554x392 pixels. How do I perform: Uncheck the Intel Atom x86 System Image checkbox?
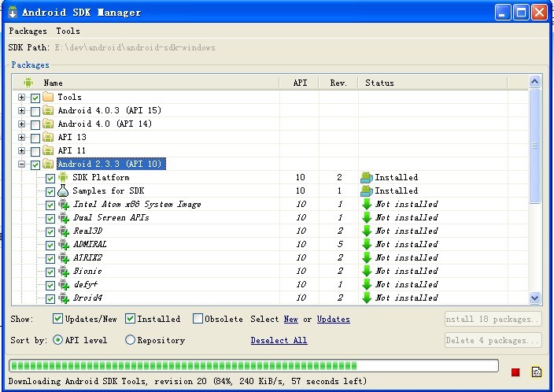50,205
